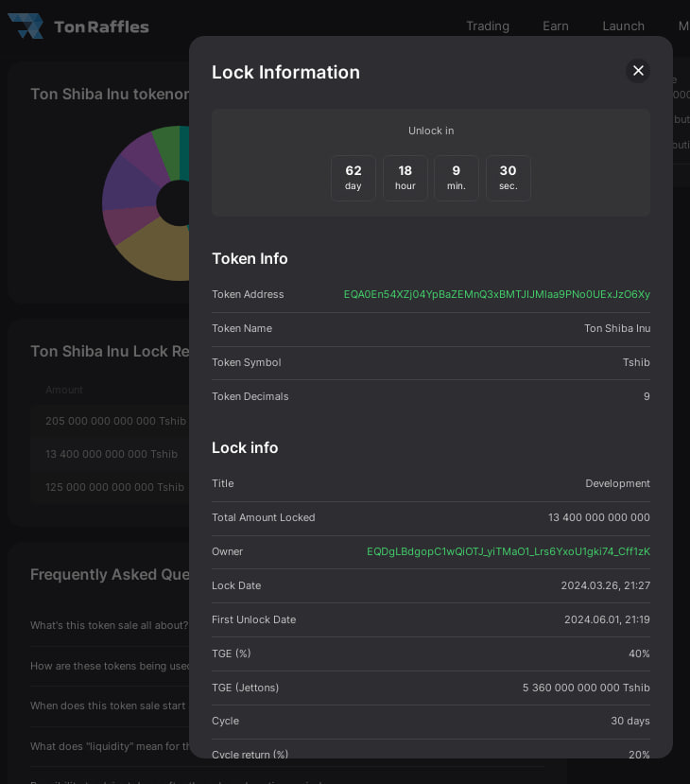Open the Earn menu
The height and width of the screenshot is (784, 690).
[x=556, y=26]
